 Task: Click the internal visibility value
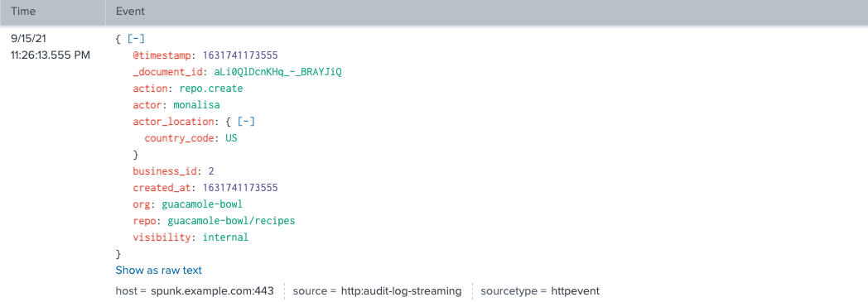225,237
